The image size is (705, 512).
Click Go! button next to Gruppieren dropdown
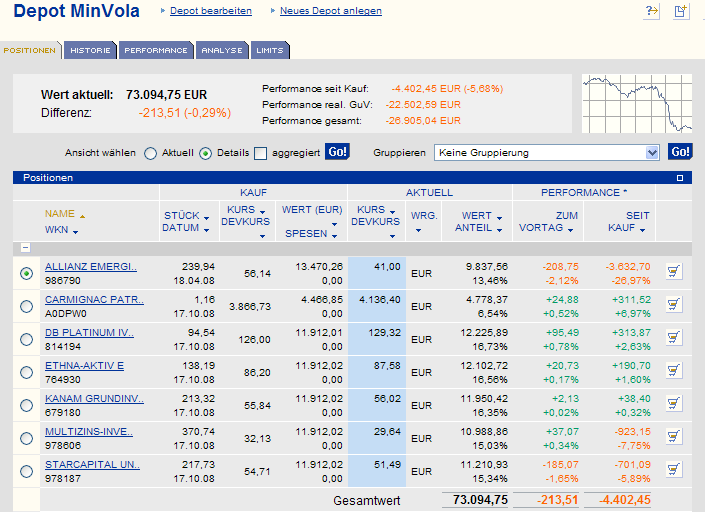(x=680, y=152)
